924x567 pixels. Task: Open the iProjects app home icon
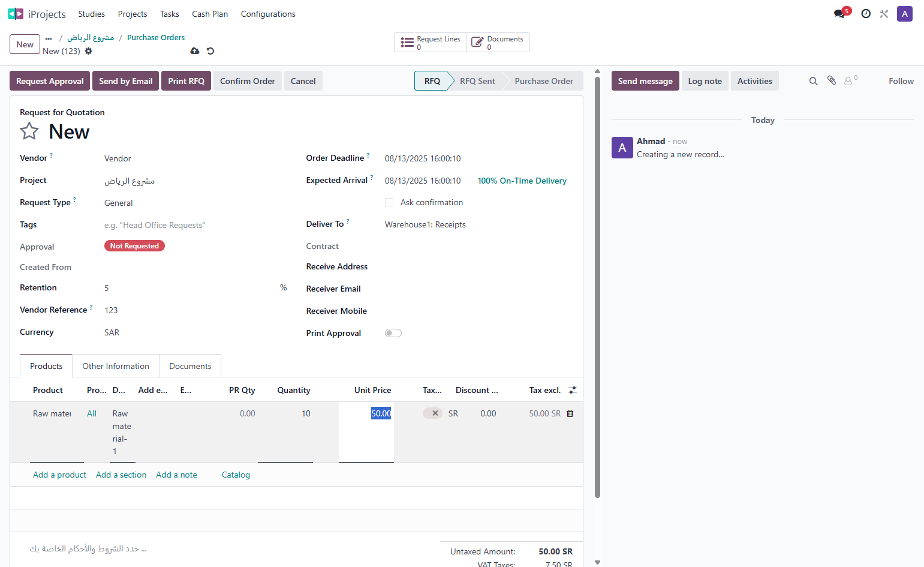(x=16, y=14)
